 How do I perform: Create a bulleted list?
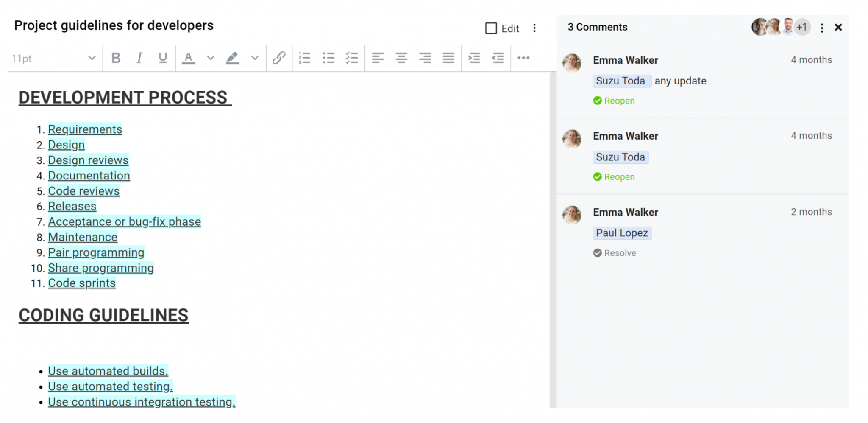click(x=328, y=58)
